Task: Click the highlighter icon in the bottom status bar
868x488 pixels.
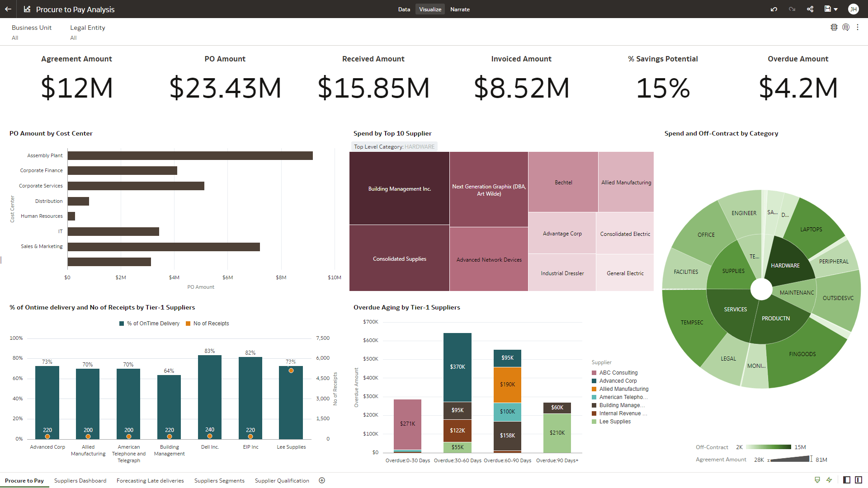Action: tap(817, 480)
